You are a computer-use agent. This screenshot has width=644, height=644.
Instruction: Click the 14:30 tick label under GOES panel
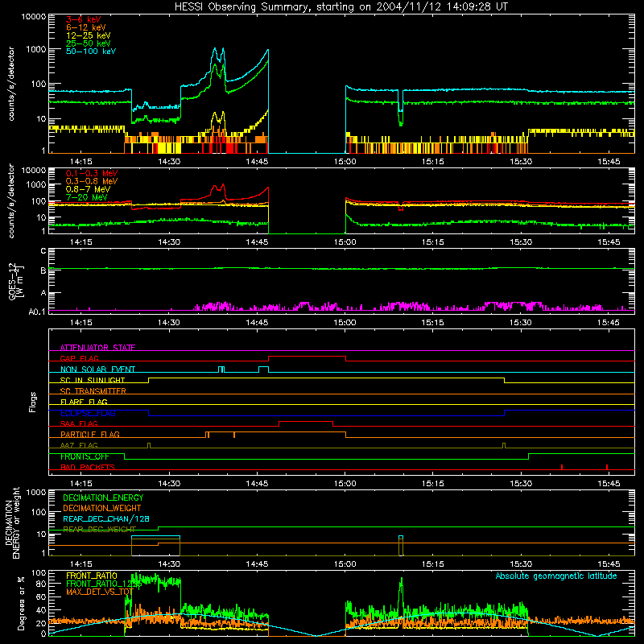[x=169, y=323]
